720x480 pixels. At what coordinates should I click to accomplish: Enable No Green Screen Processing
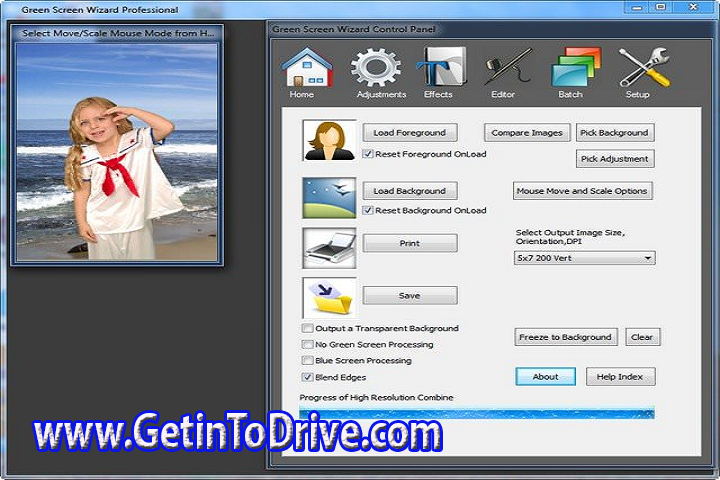[307, 344]
